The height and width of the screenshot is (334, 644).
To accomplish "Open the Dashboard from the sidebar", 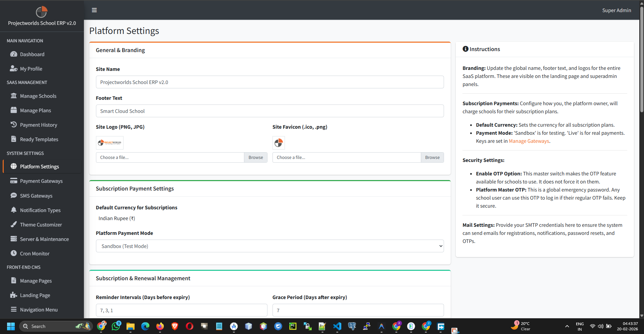I will click(32, 54).
